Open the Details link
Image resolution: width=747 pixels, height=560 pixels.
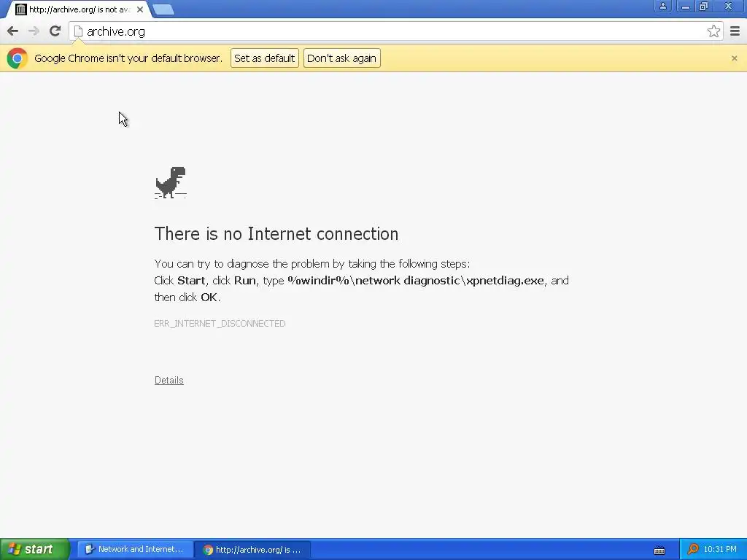(x=169, y=380)
